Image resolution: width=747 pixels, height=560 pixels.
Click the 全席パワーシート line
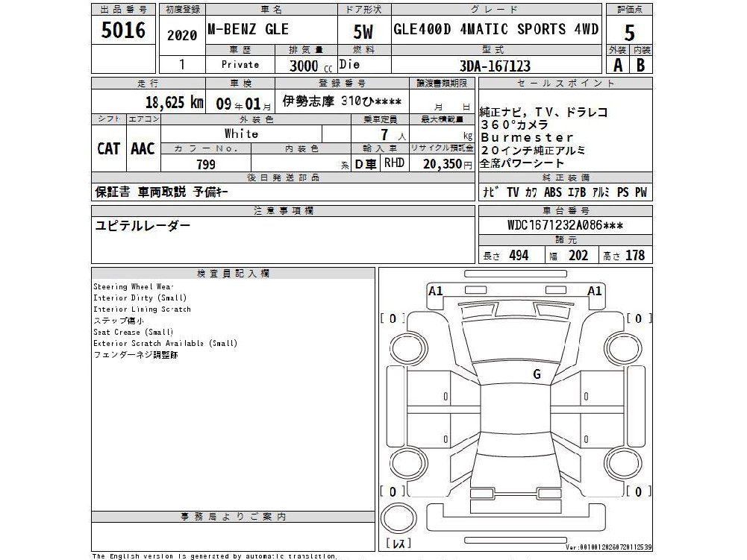[x=522, y=163]
